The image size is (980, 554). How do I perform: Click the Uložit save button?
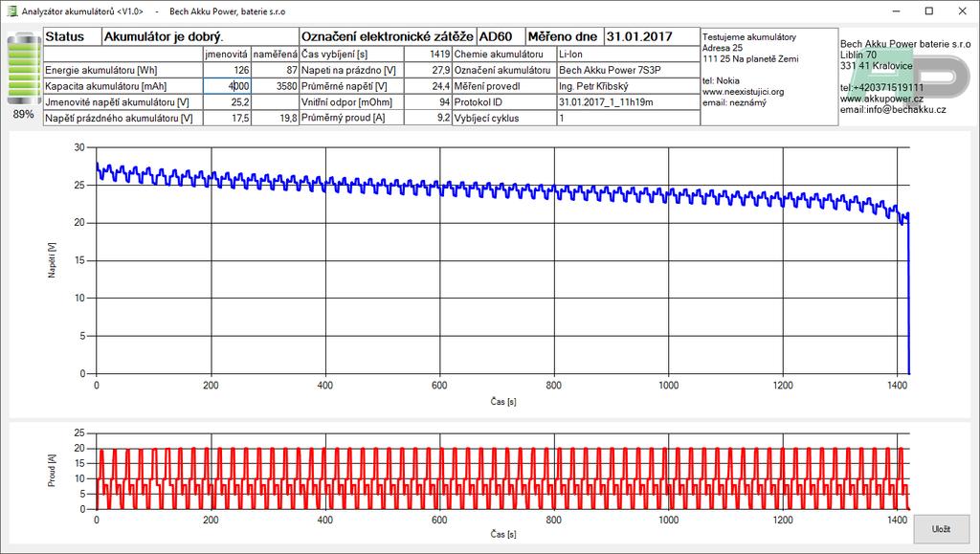(x=942, y=529)
